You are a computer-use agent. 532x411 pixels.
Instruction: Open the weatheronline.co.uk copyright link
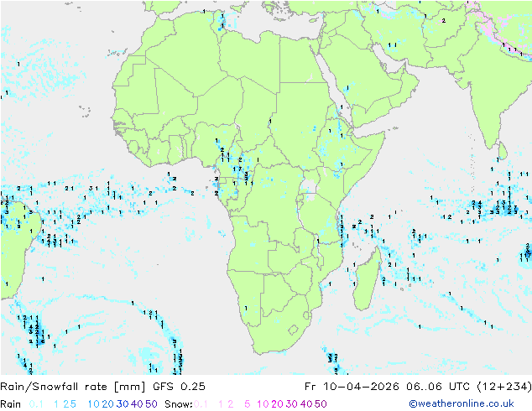pos(462,403)
